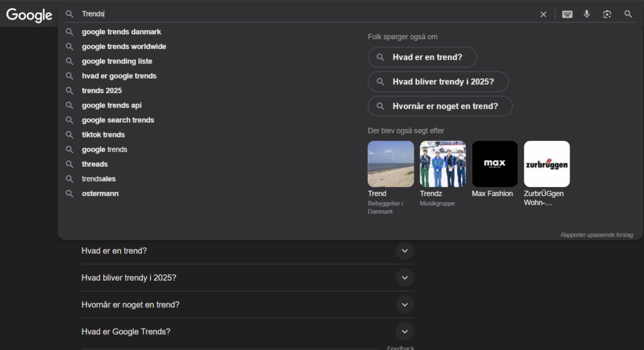Open the Max Fashion logo thumbnail
The width and height of the screenshot is (644, 350).
[494, 164]
